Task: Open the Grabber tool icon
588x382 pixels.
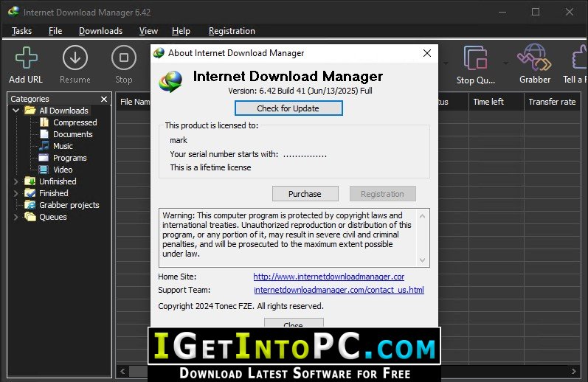Action: 534,57
